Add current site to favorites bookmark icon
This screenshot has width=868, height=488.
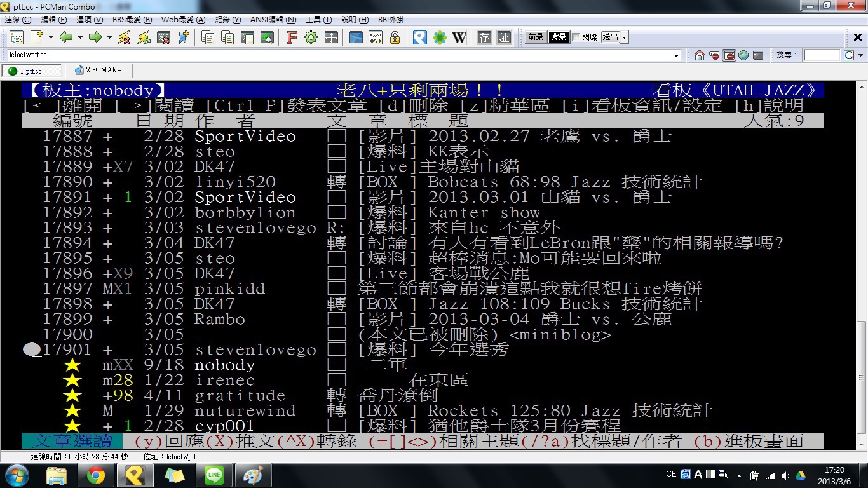pos(183,37)
